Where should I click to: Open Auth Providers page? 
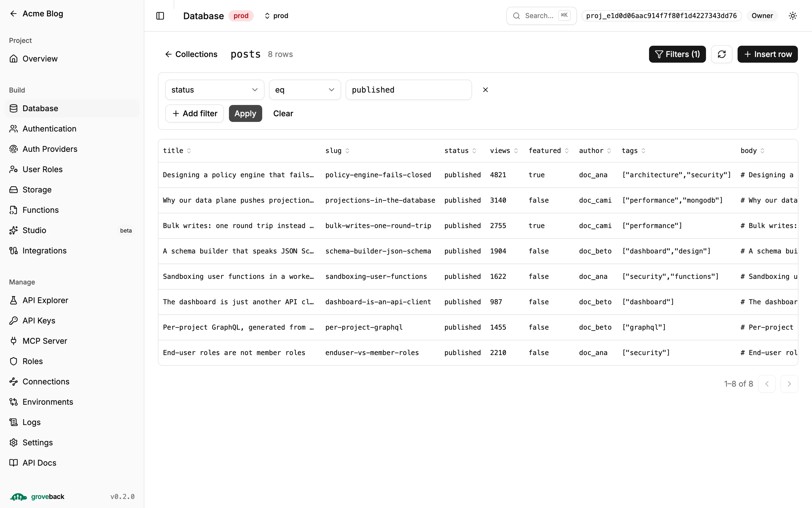(72, 149)
